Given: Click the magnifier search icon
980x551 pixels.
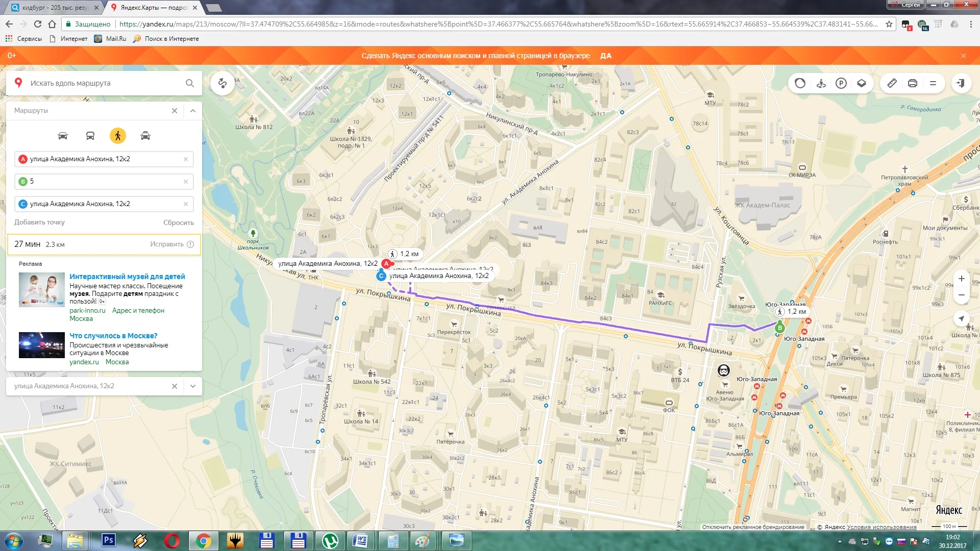Looking at the screenshot, I should coord(190,83).
